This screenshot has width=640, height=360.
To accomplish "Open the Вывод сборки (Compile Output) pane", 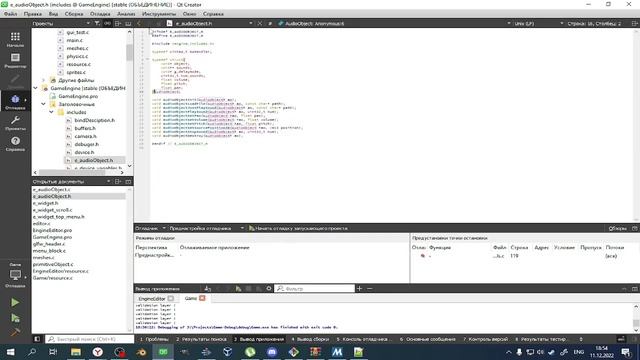I will [x=310, y=339].
